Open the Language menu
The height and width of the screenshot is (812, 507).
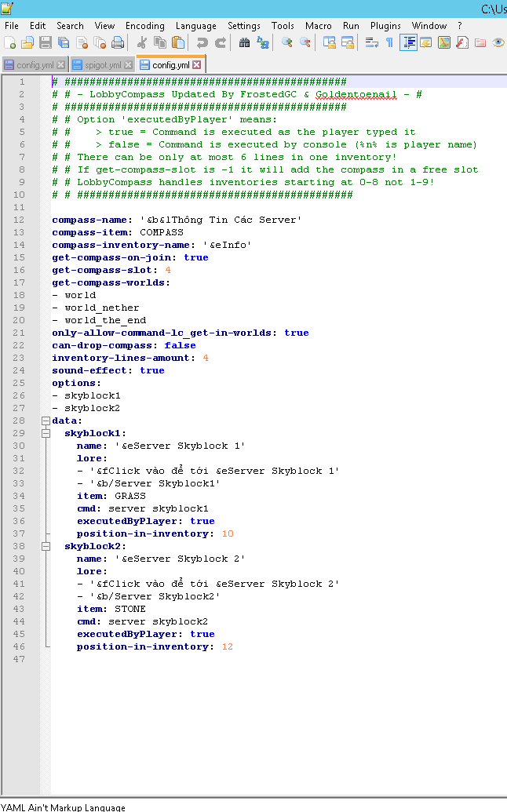point(195,26)
